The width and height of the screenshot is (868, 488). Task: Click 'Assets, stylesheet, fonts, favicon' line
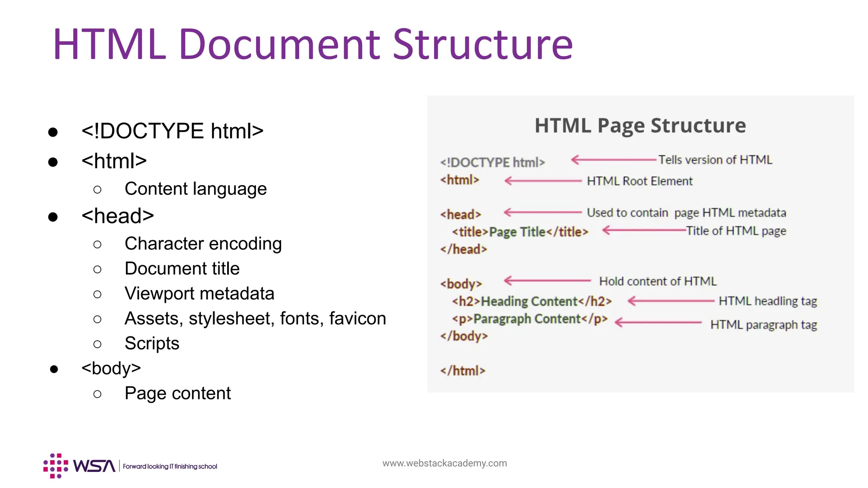(255, 319)
